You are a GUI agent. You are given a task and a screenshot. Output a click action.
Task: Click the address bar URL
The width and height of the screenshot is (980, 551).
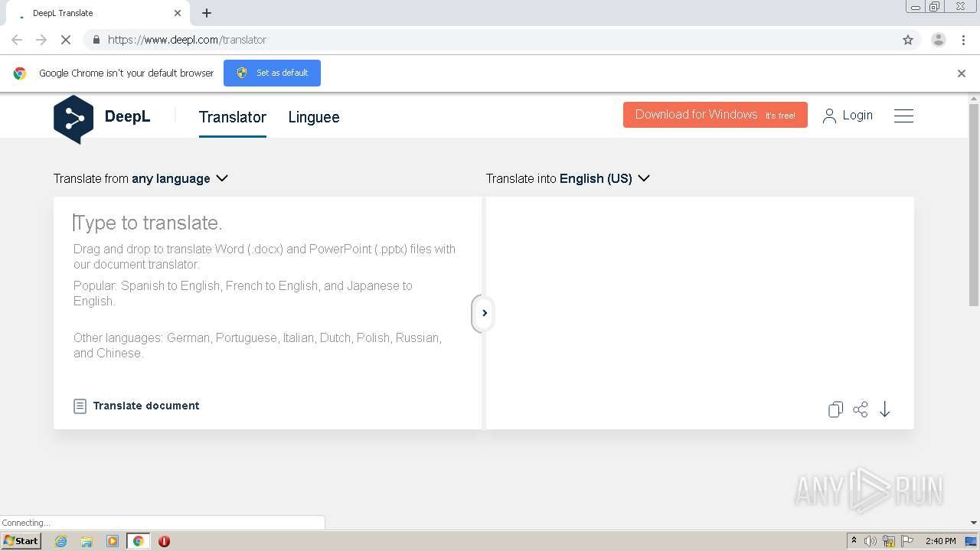(x=187, y=40)
